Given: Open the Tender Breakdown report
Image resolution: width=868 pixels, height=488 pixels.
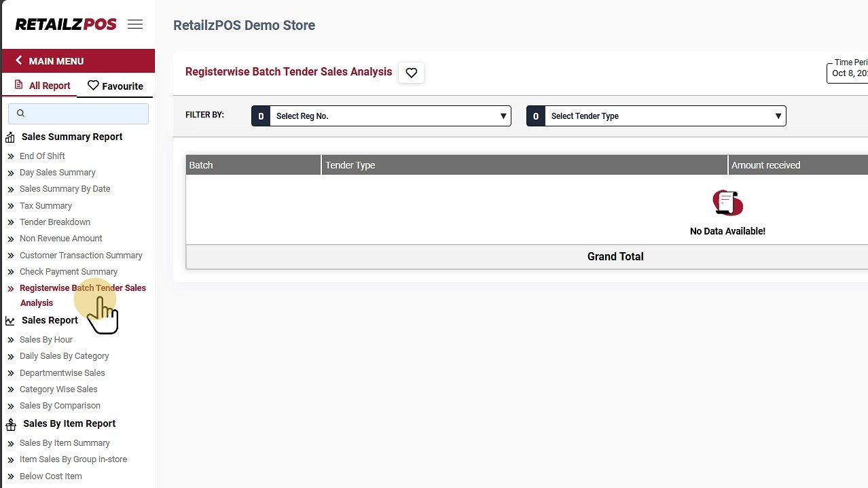Looking at the screenshot, I should (54, 222).
